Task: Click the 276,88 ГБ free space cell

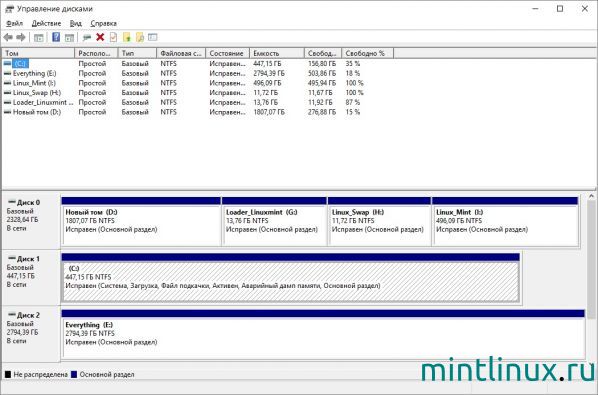Action: coord(322,112)
